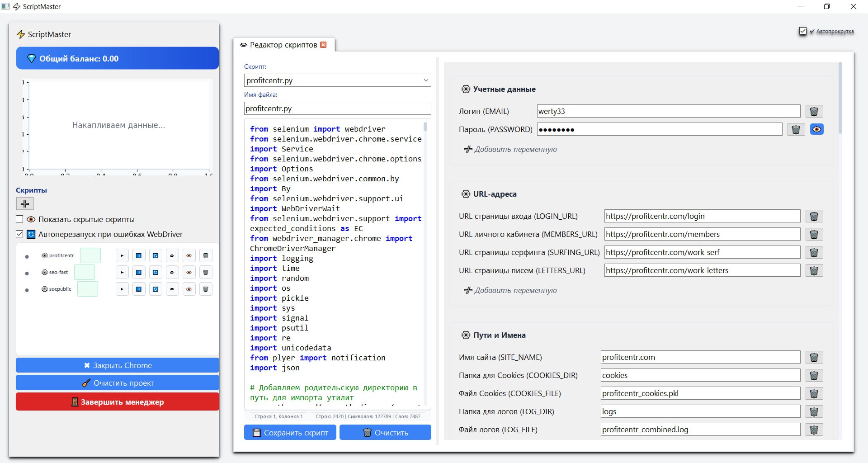The width and height of the screenshot is (868, 463).
Task: Disable 'Автоперезапуск при ошибках WebDriver'
Action: 19,234
